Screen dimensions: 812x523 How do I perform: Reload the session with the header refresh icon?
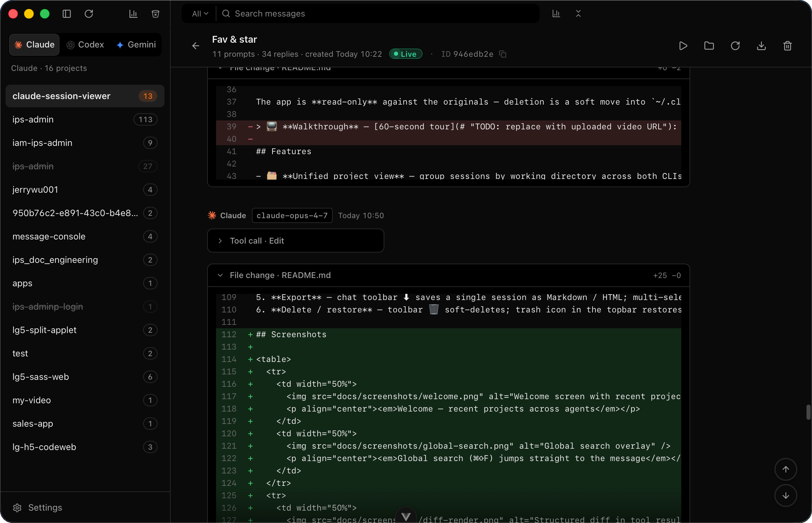pos(735,46)
